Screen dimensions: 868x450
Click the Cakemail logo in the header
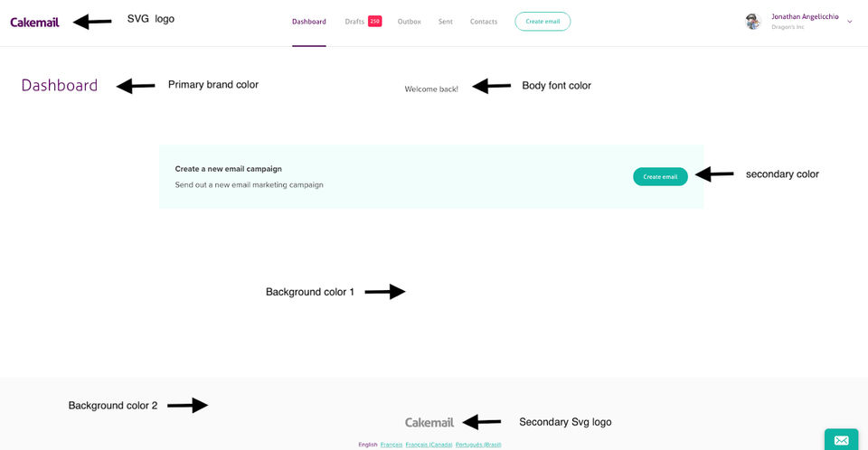point(35,22)
